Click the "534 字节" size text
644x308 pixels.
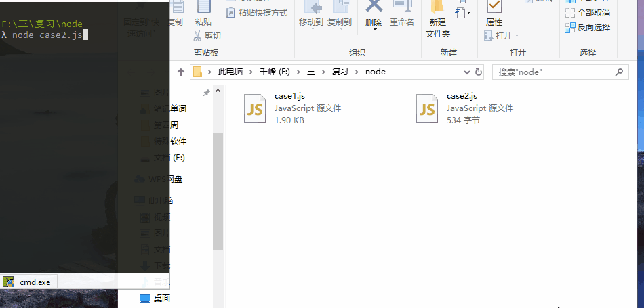tap(463, 120)
